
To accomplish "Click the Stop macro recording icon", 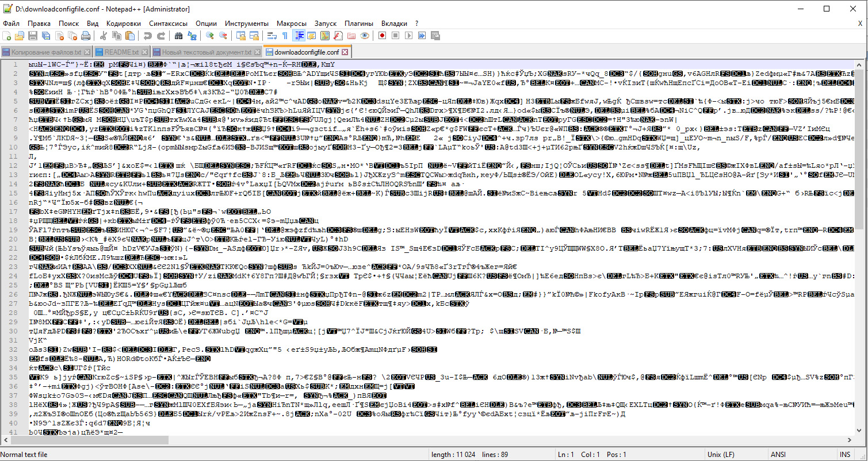I will [396, 36].
